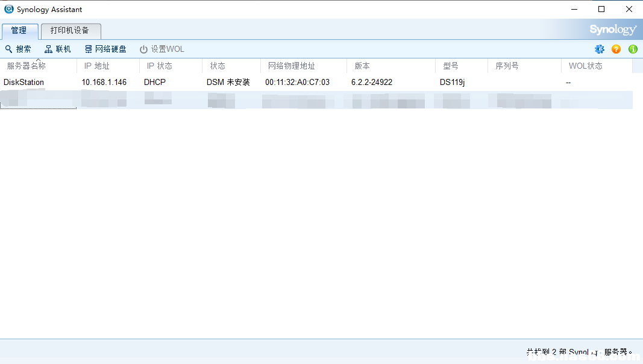This screenshot has height=364, width=643.
Task: Open help via orange question mark icon
Action: tap(616, 49)
